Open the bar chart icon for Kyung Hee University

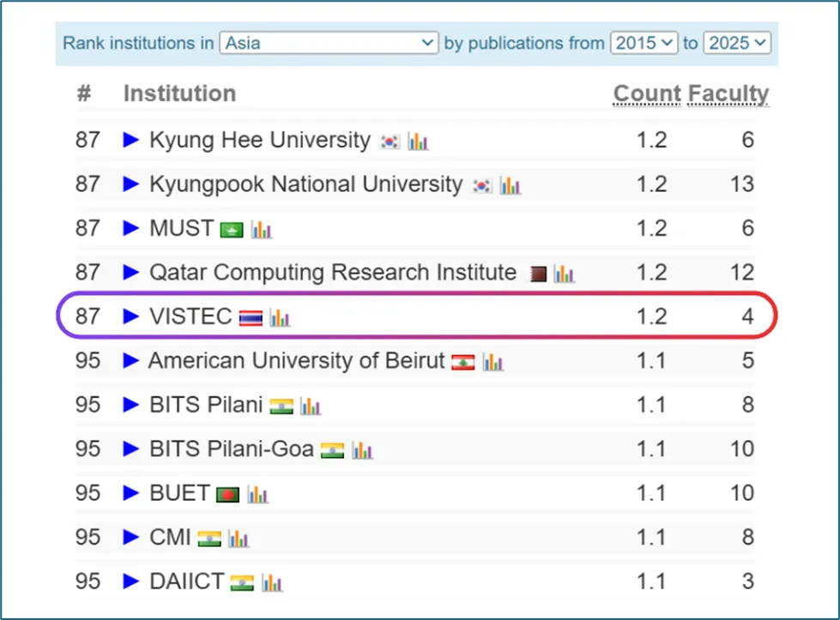point(418,141)
